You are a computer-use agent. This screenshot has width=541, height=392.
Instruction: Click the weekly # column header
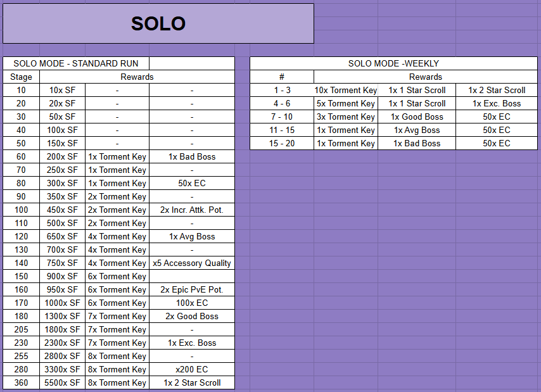pos(282,77)
